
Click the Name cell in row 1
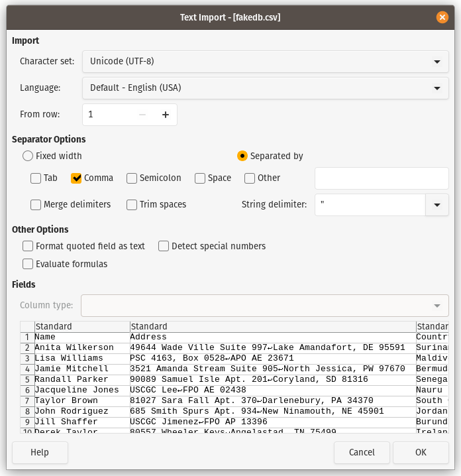[x=82, y=337]
